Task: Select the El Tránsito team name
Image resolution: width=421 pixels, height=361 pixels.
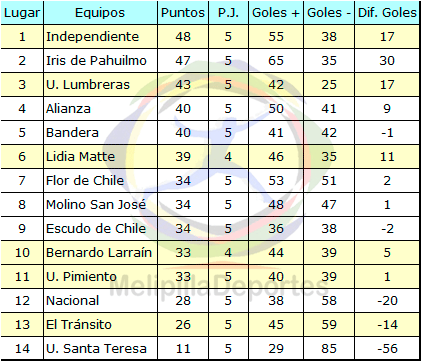Action: [x=79, y=324]
